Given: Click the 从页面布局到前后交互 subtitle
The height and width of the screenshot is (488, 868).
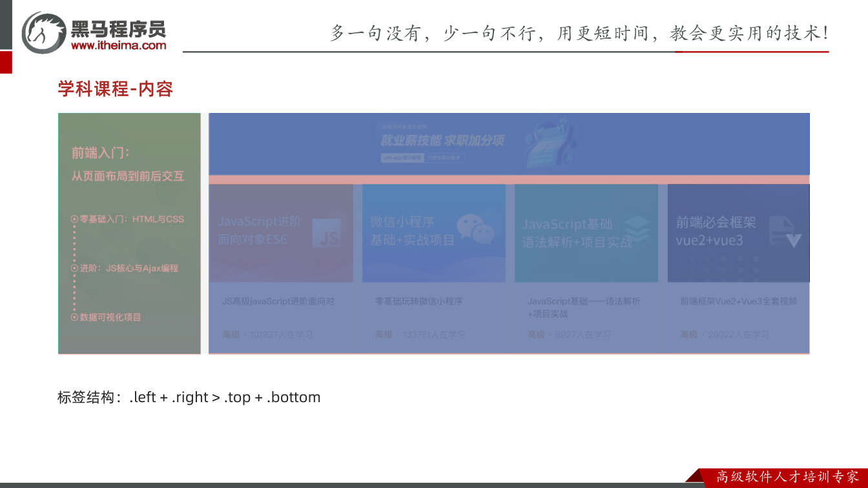Looking at the screenshot, I should pos(128,176).
